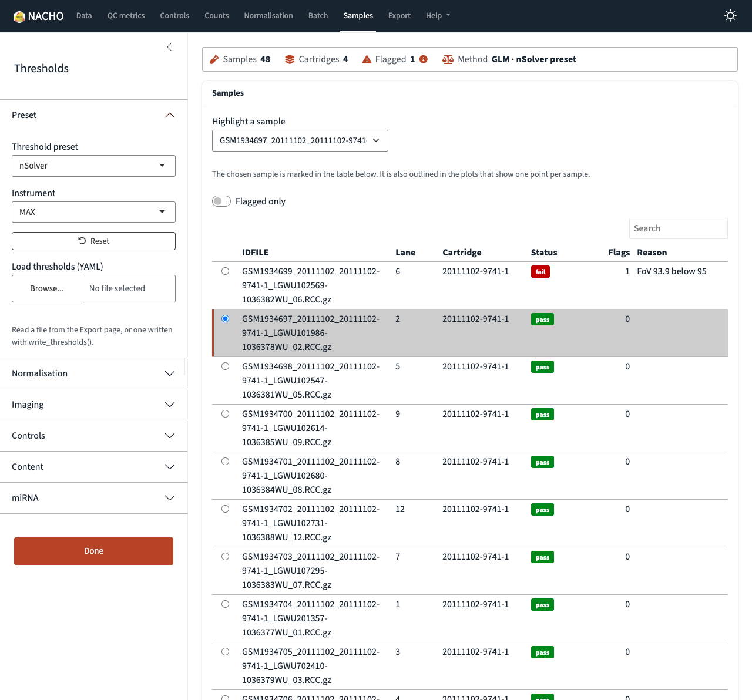This screenshot has width=752, height=700.
Task: Click the Flagged warning triangle icon
Action: tap(367, 59)
